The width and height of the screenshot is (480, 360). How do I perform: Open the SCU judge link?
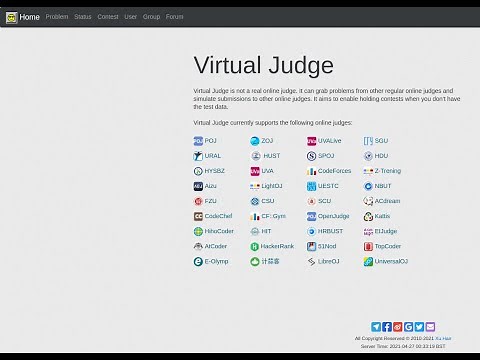[324, 201]
